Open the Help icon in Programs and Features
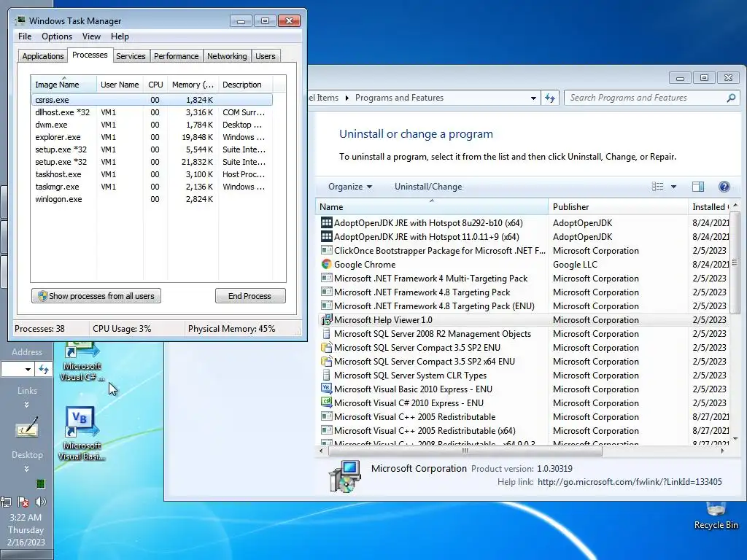The image size is (747, 560). pos(724,187)
